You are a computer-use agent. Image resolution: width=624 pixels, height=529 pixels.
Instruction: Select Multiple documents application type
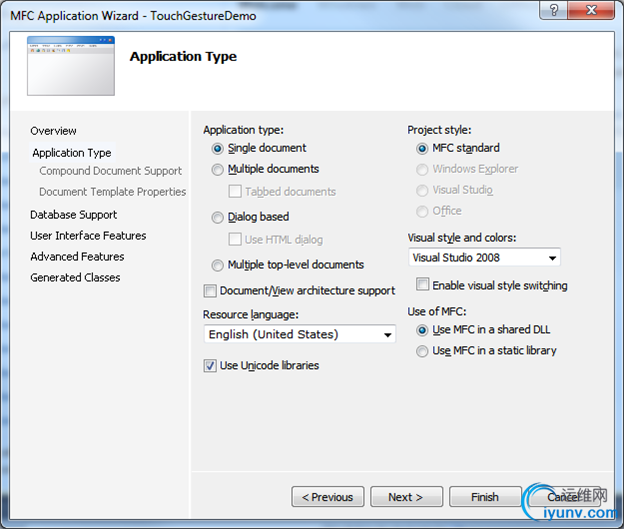click(217, 170)
